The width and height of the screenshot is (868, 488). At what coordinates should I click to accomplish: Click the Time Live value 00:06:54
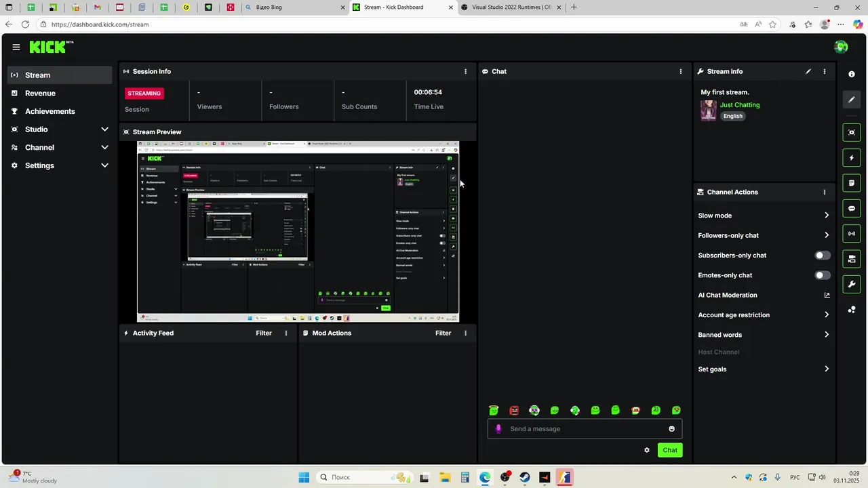tap(428, 92)
